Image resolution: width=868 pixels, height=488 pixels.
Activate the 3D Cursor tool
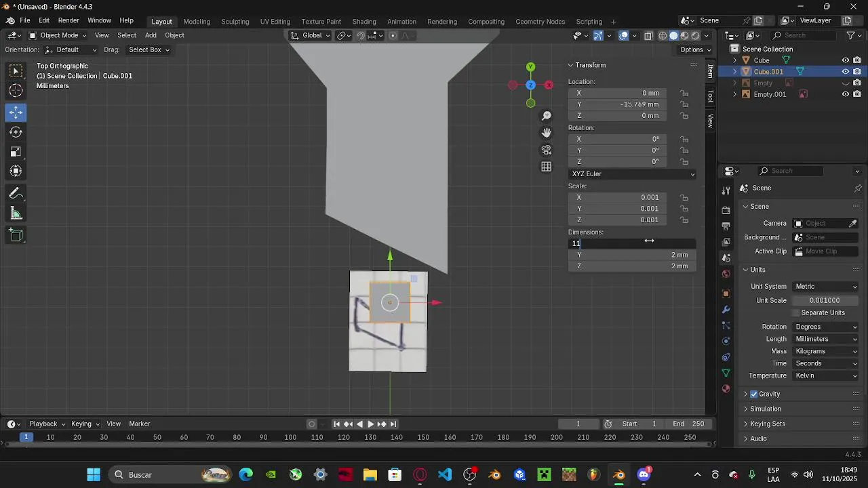pyautogui.click(x=16, y=91)
